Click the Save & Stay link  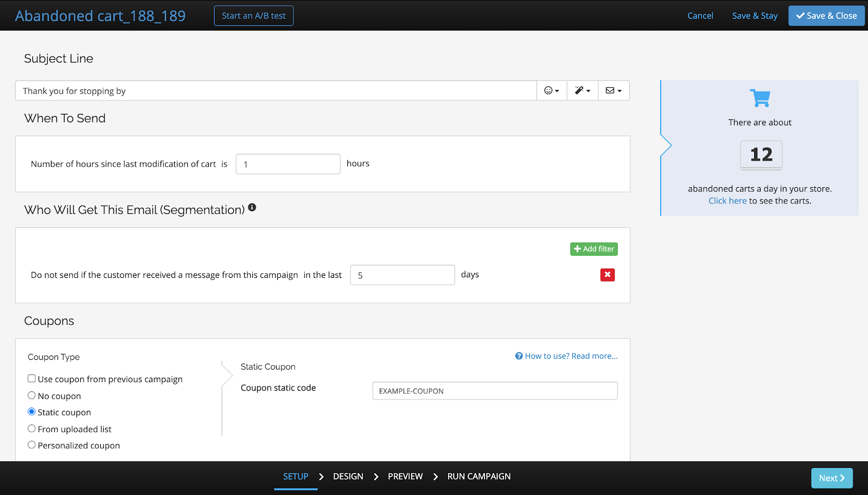(755, 16)
